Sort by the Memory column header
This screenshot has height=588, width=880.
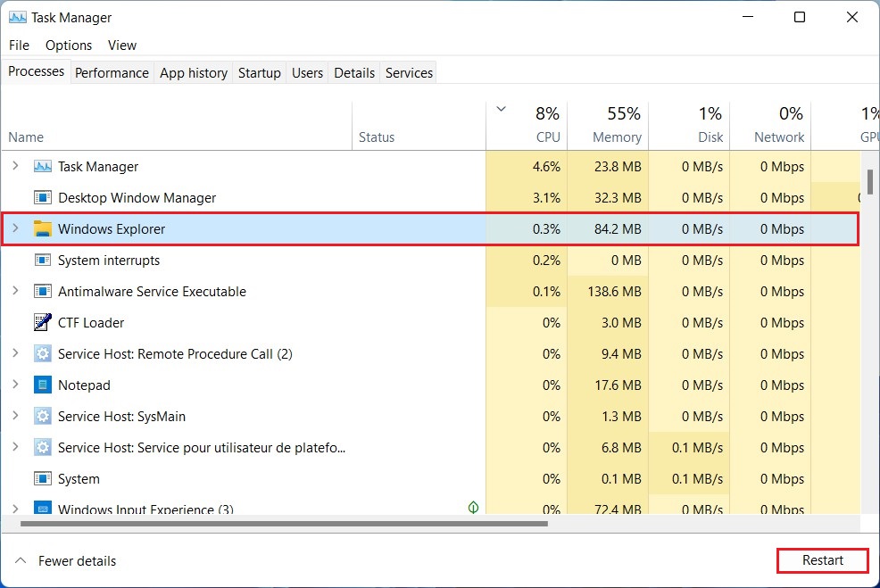[x=608, y=126]
